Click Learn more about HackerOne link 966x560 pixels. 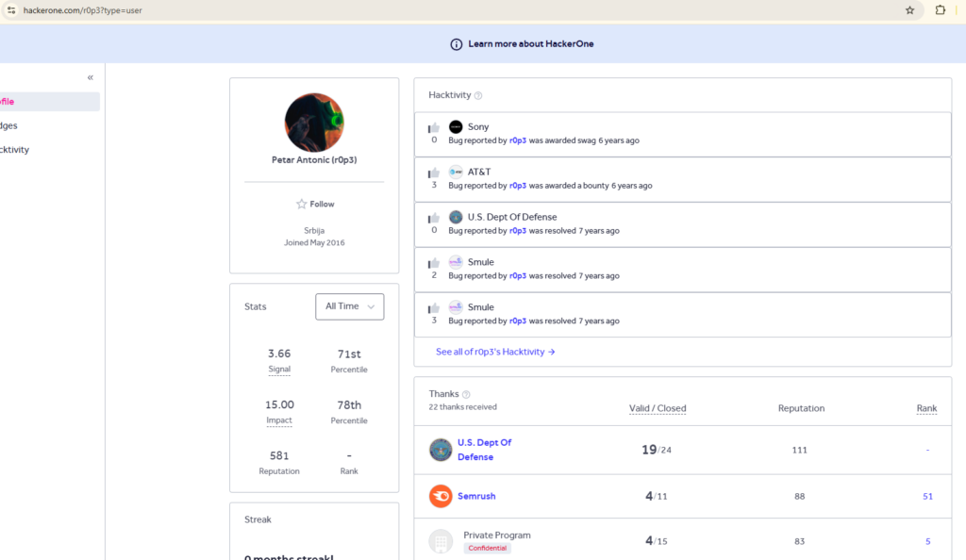point(530,43)
